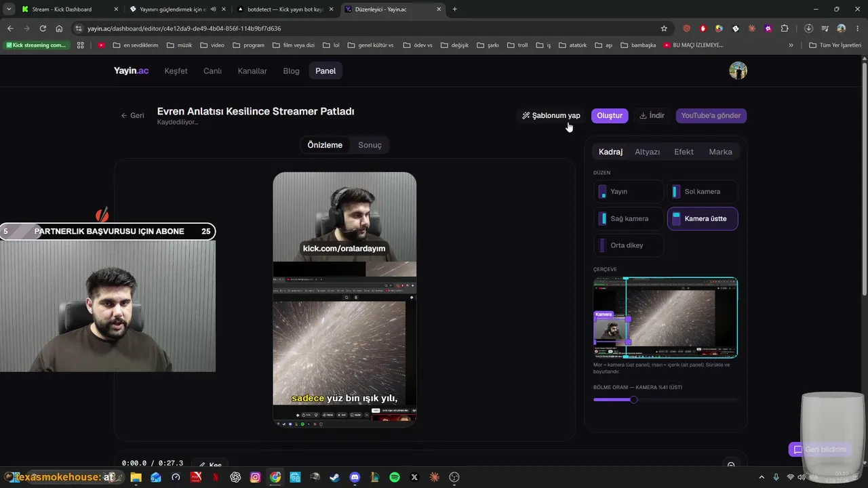This screenshot has height=488, width=868.
Task: Open the atatürk bookmark folder
Action: 572,45
